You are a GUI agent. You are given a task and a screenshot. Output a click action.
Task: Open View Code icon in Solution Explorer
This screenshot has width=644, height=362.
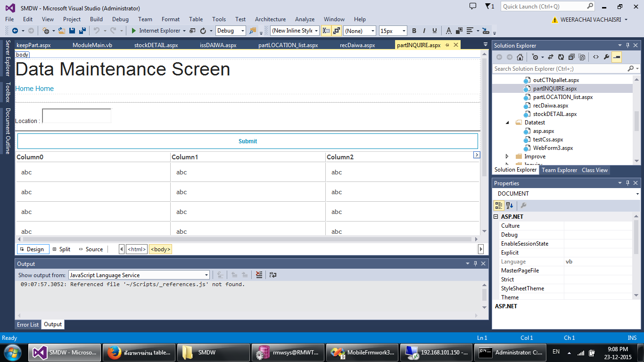point(596,57)
